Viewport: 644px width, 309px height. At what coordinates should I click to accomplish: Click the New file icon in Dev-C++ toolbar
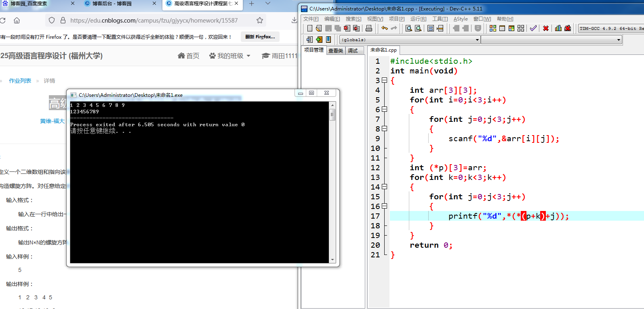coord(310,28)
